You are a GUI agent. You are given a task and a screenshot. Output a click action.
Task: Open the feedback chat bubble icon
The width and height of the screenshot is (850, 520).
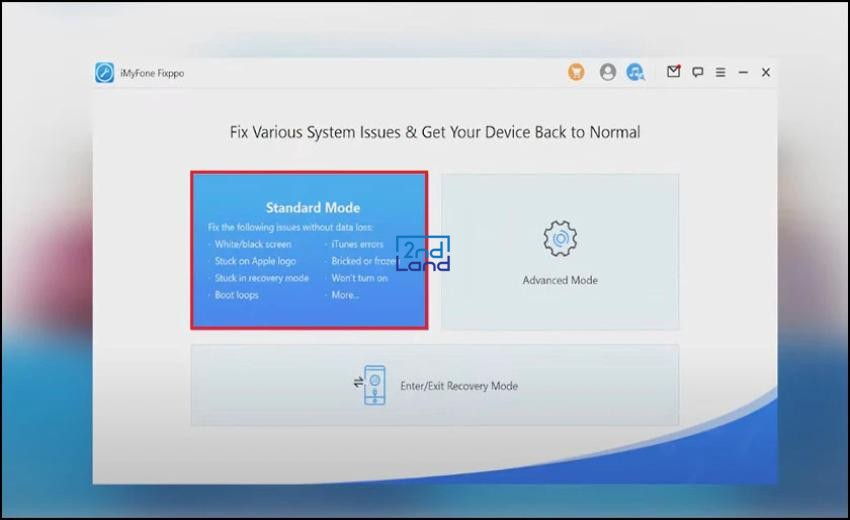(x=698, y=72)
